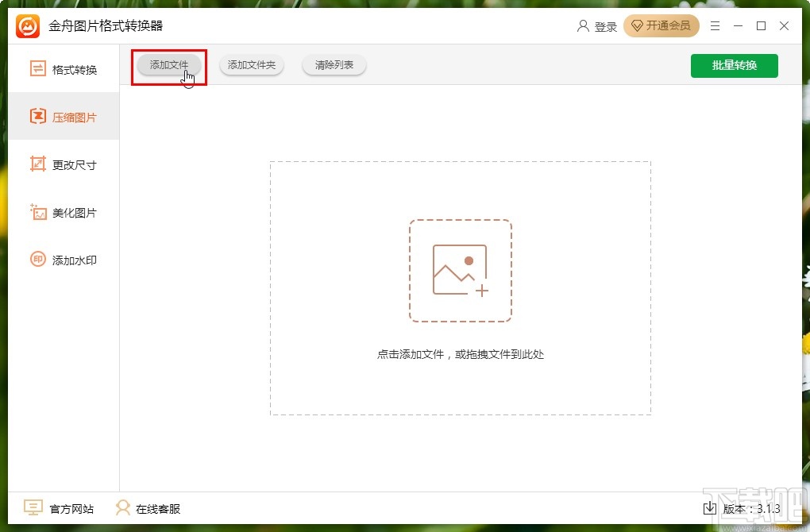Click the 官方网站 official website icon

32,507
